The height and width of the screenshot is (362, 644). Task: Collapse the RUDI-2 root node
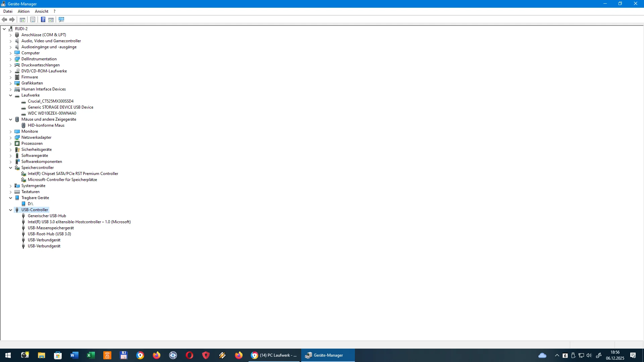click(x=4, y=29)
